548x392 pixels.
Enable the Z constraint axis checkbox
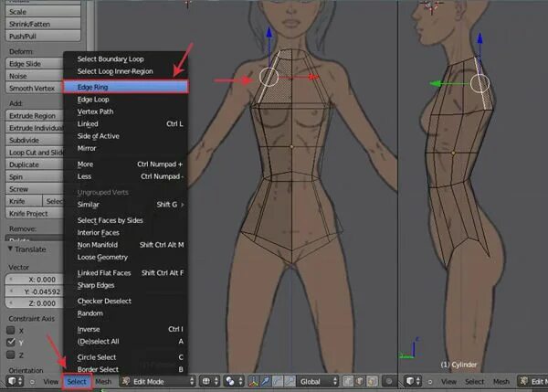click(x=11, y=355)
